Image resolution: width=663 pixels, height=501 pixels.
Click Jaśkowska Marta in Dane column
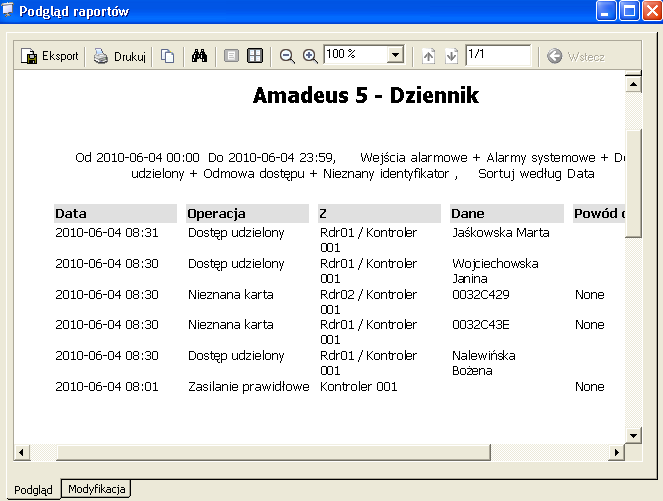[x=501, y=233]
